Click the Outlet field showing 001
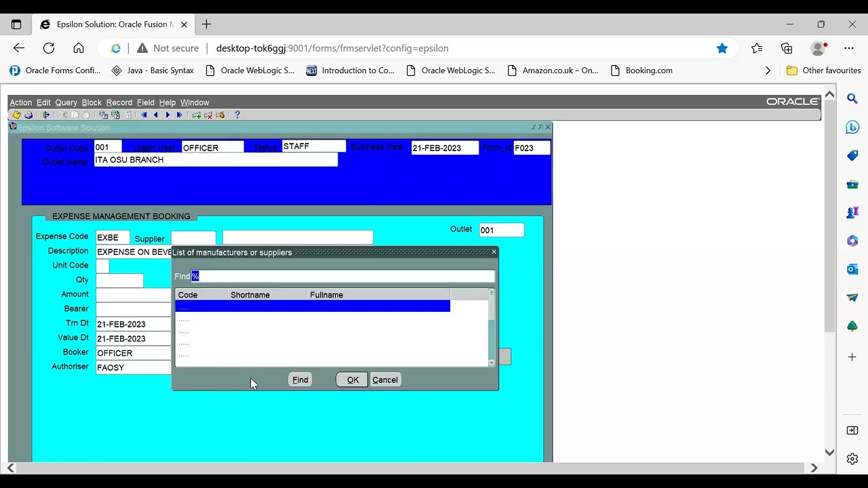Viewport: 868px width, 488px height. pyautogui.click(x=501, y=230)
